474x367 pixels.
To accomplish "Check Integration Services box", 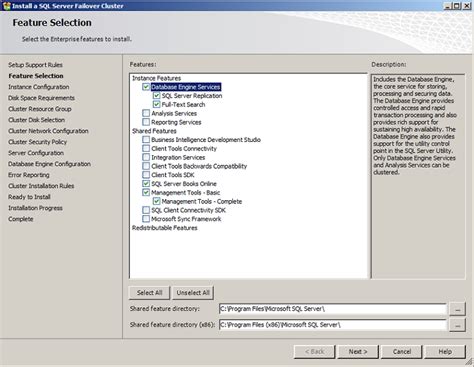I will coord(146,157).
